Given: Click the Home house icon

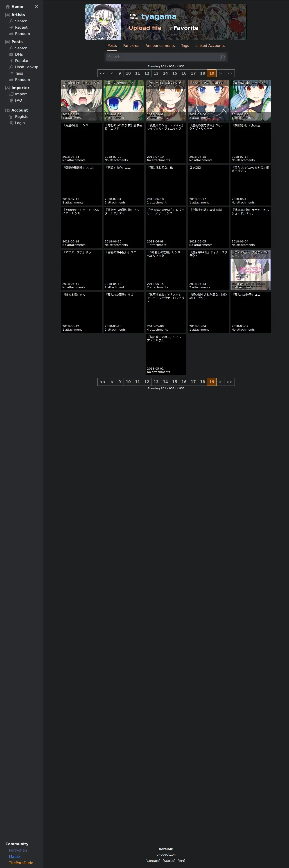Looking at the screenshot, I should [7, 7].
